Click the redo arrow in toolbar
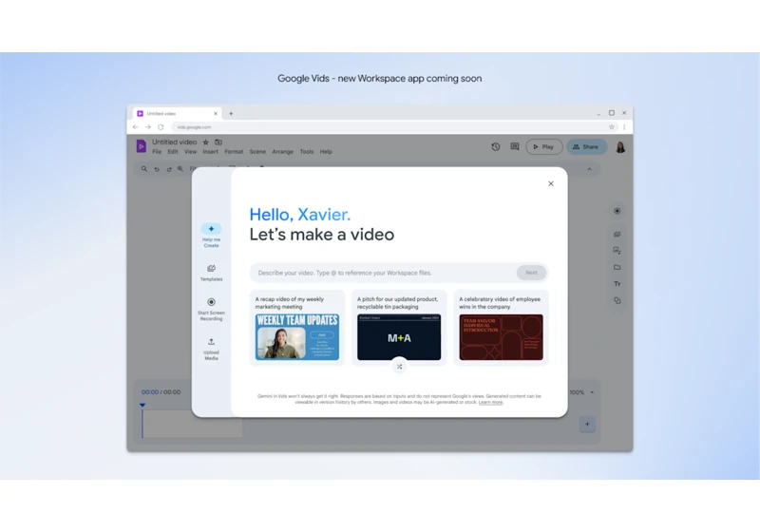This screenshot has height=532, width=760. (x=169, y=169)
